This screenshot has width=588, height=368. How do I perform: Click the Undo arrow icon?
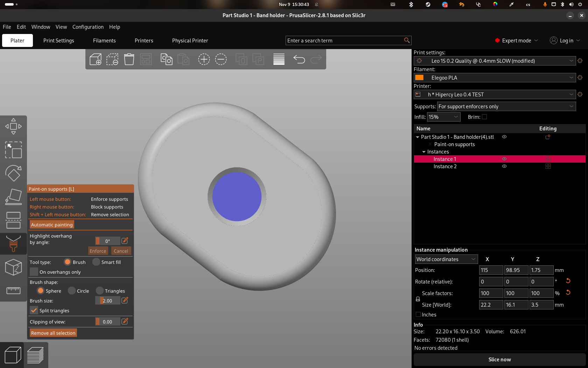(x=299, y=59)
